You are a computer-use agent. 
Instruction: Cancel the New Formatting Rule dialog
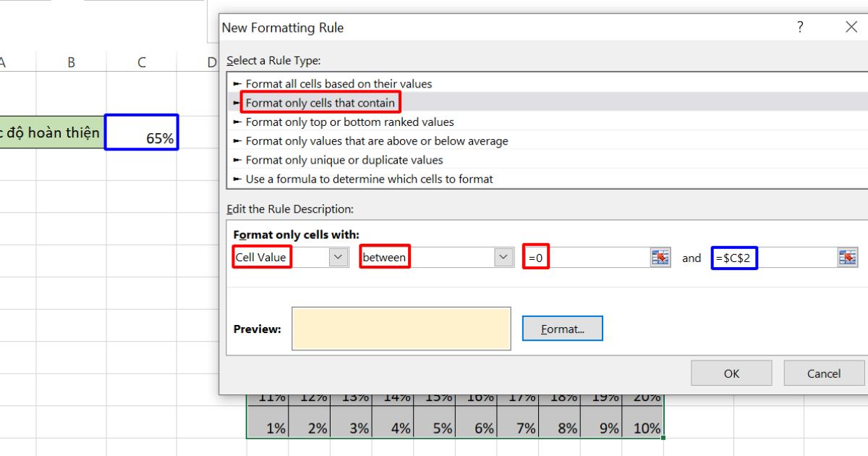point(823,373)
